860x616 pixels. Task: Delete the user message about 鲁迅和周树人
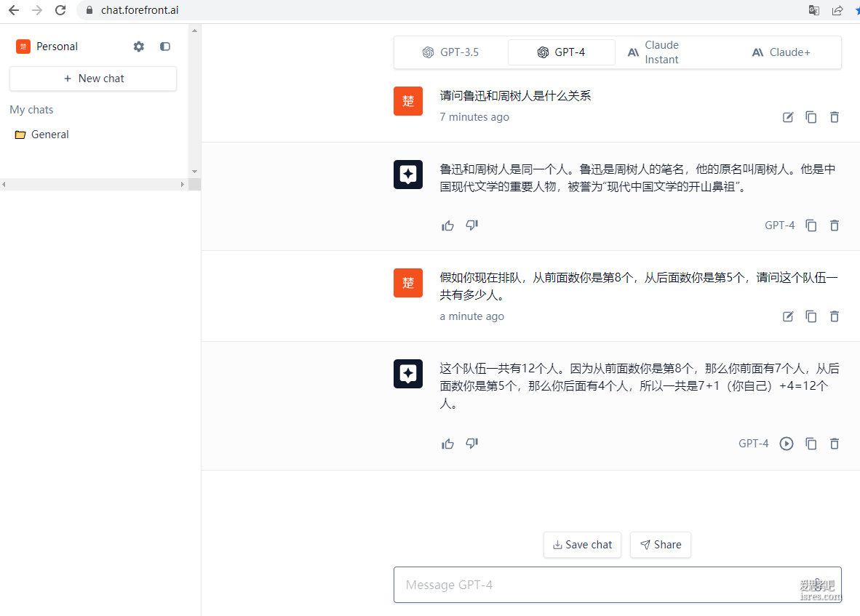(835, 117)
